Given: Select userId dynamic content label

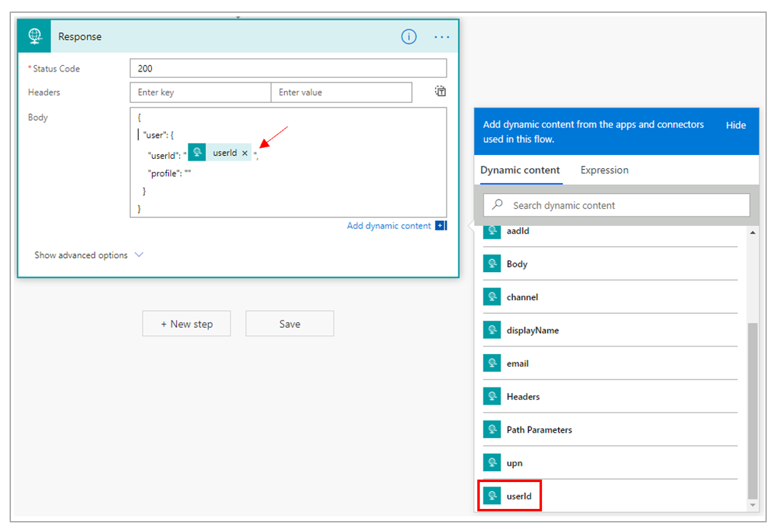Looking at the screenshot, I should tap(519, 497).
